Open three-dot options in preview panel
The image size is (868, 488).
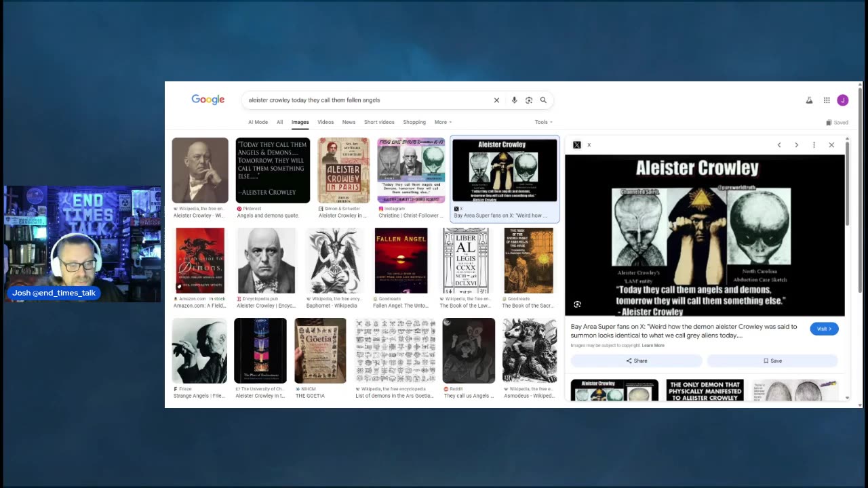point(814,145)
